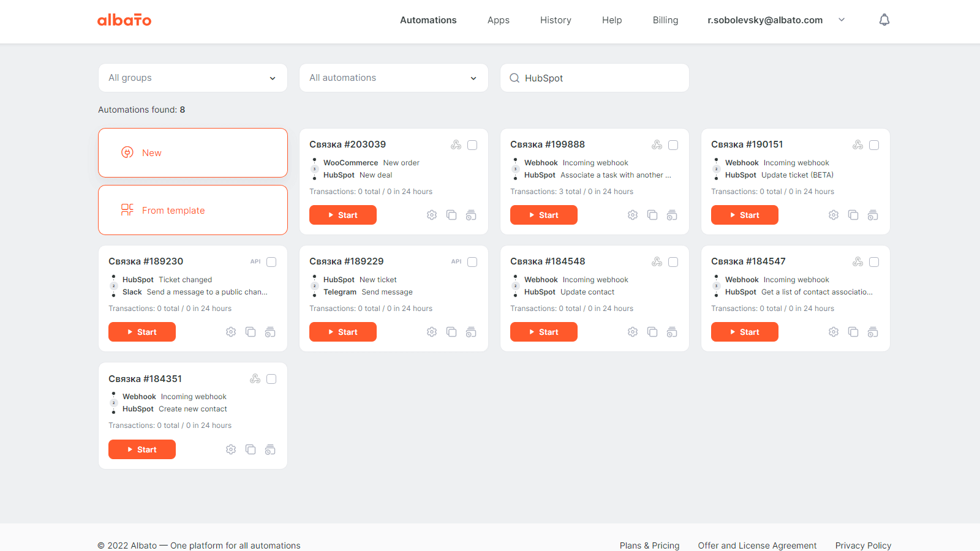This screenshot has width=980, height=551.
Task: Open the Plans & Pricing link
Action: tap(649, 545)
